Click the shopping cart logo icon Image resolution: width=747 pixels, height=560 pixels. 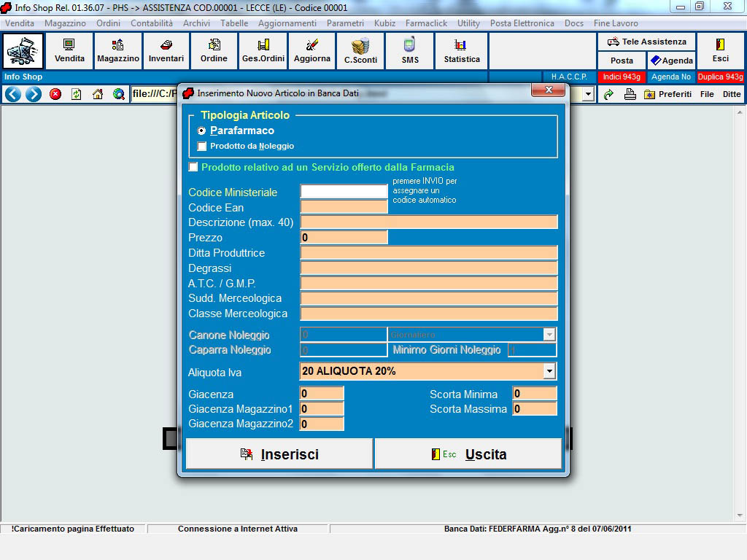point(23,51)
